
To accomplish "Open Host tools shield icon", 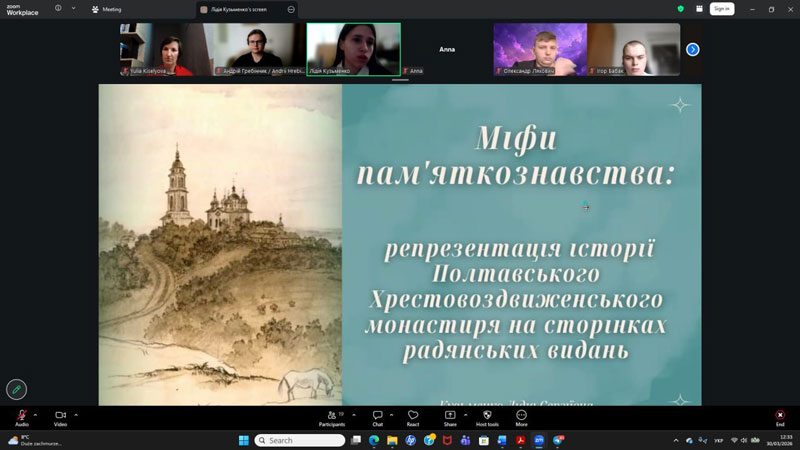I will click(487, 415).
